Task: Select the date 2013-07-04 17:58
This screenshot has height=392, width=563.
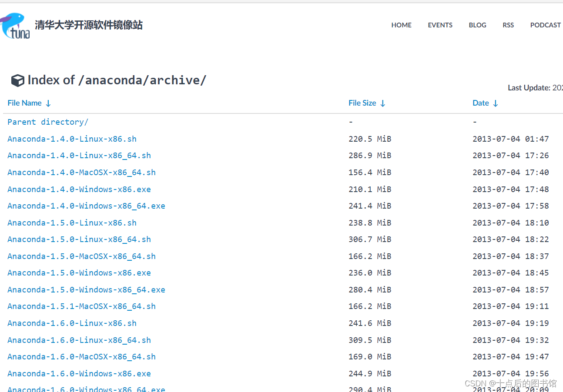Action: [x=511, y=206]
